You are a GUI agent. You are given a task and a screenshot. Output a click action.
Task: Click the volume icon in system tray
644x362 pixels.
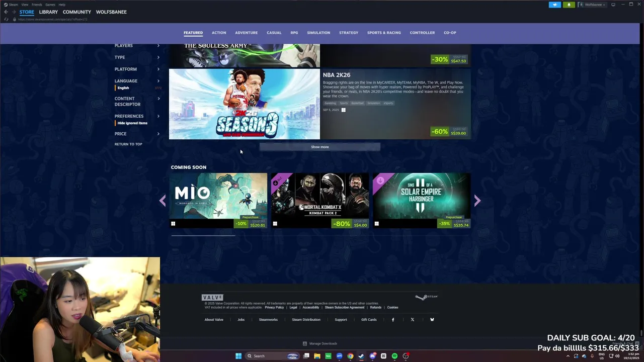tap(617, 356)
